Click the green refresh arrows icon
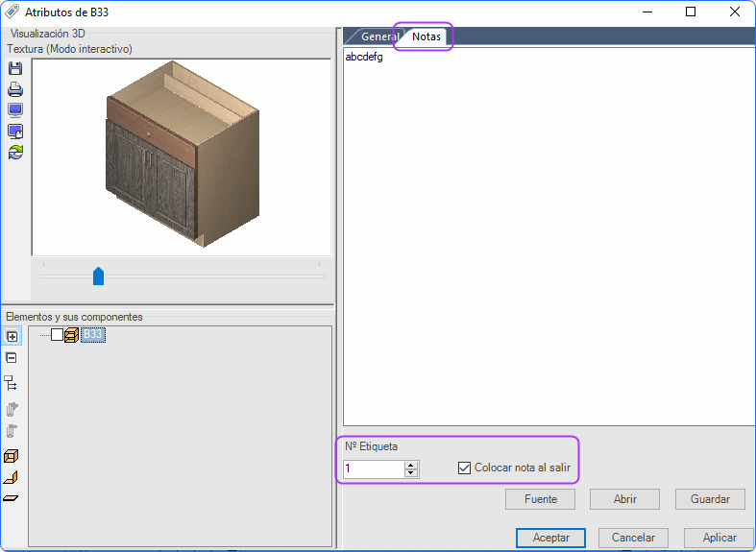Screen dimensions: 756x552 click(15, 153)
